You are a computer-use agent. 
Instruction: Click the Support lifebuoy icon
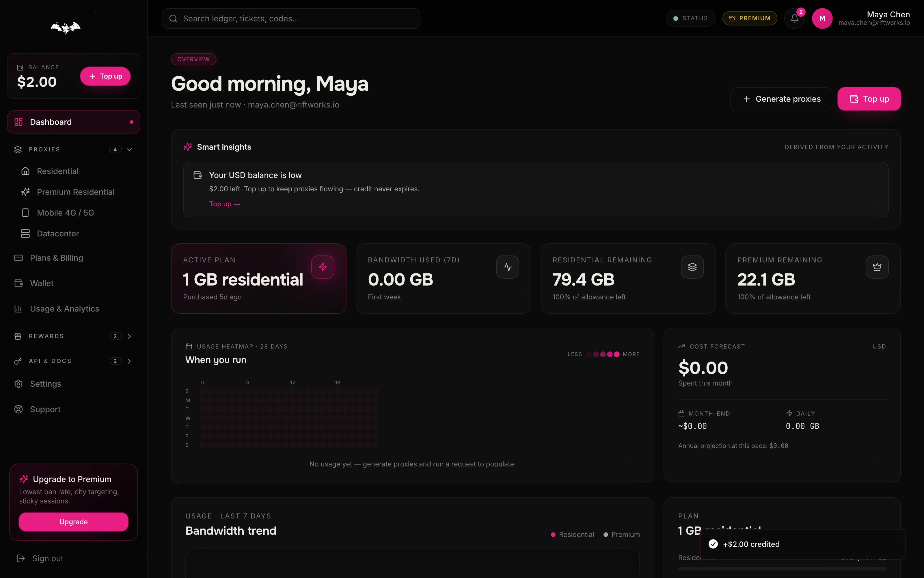click(x=18, y=410)
